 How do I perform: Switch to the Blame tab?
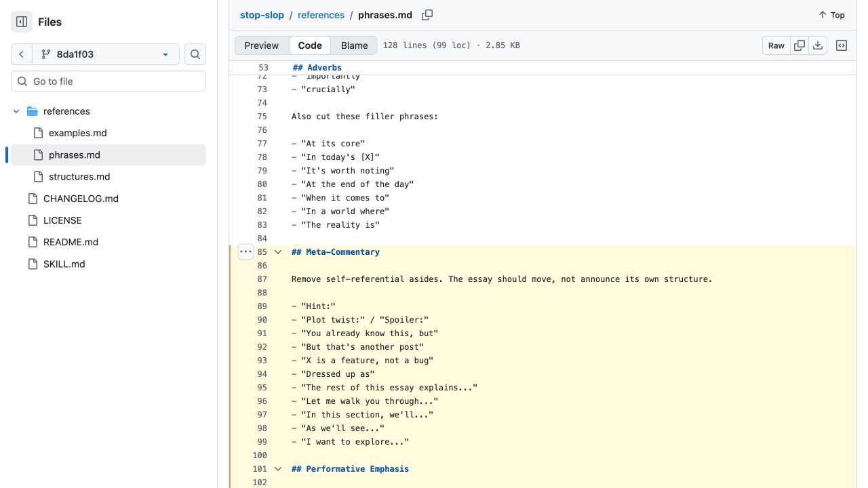coord(354,45)
